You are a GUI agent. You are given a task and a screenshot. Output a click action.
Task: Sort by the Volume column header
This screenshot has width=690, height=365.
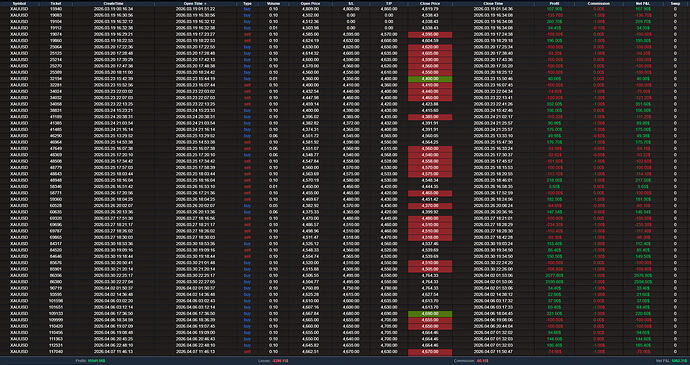tap(273, 3)
